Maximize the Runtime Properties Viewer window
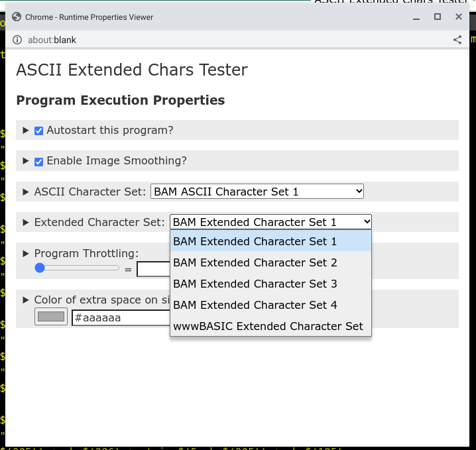 click(438, 17)
